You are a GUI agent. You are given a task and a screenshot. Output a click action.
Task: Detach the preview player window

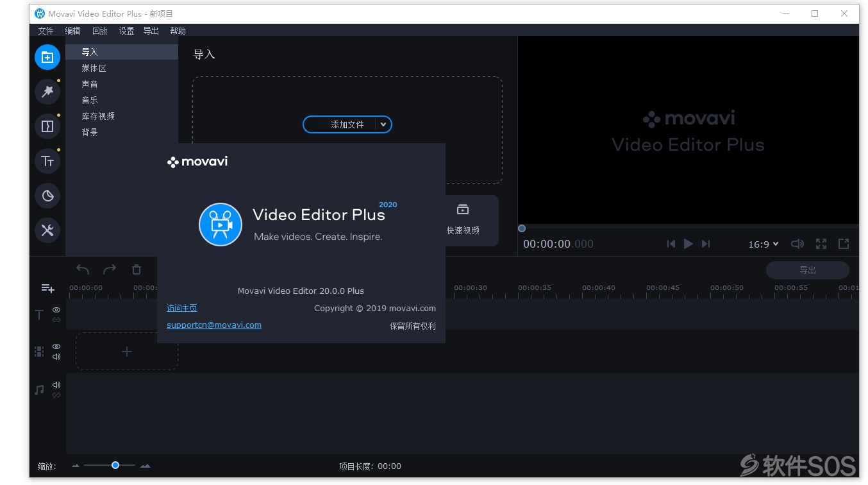(844, 244)
